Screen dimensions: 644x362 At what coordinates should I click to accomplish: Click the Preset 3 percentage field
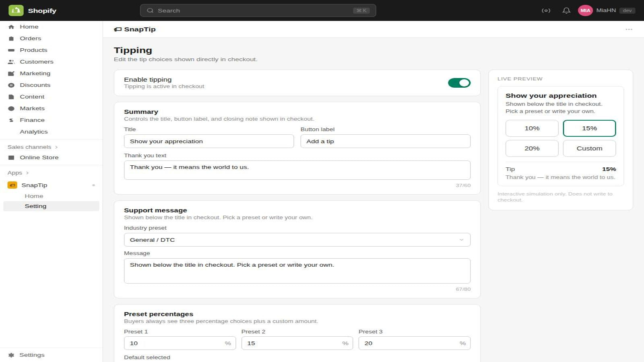coord(415,343)
